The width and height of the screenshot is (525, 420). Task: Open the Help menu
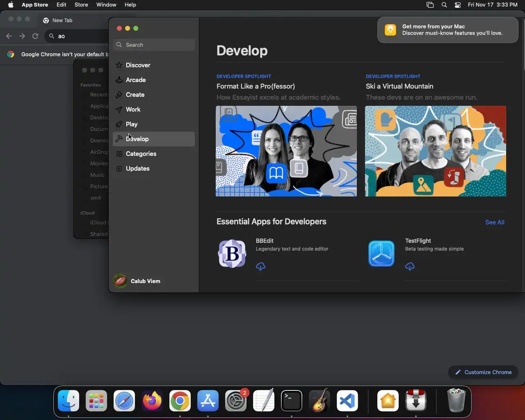click(130, 5)
